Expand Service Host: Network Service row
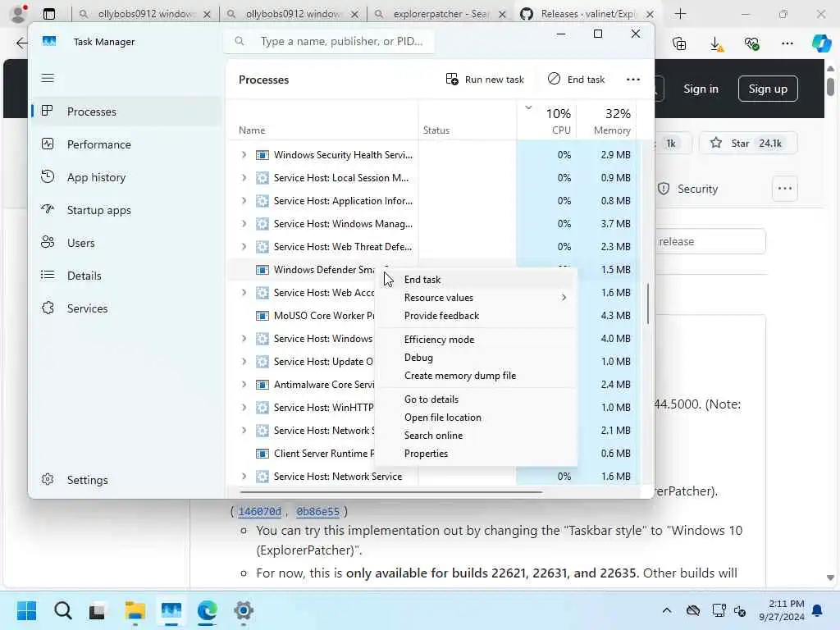This screenshot has height=630, width=840. [x=244, y=477]
